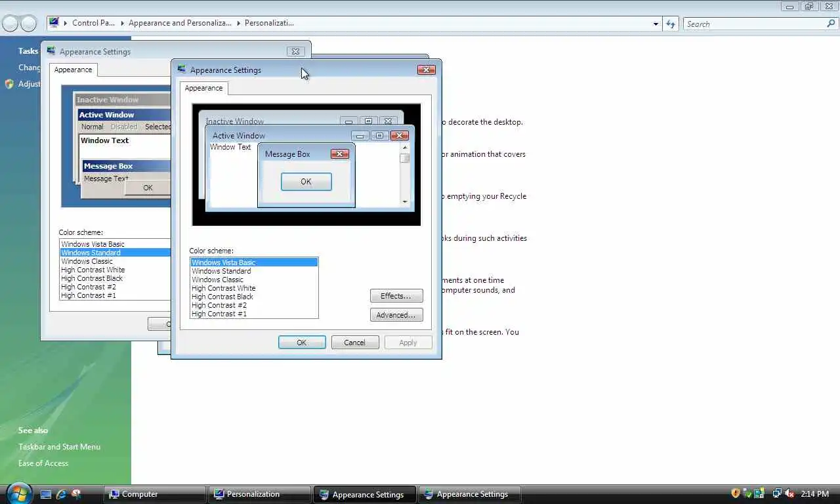This screenshot has width=840, height=504.
Task: Select the Appearance tab in front dialog
Action: pos(203,88)
